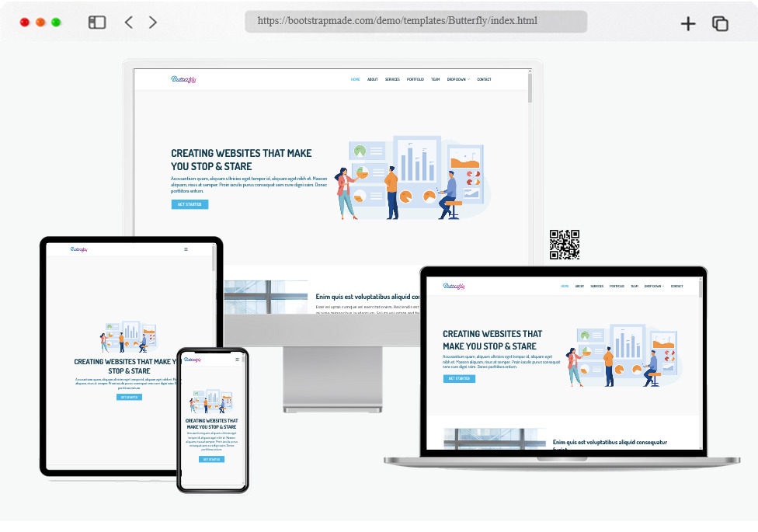Expand the DROPDOWN menu in the desktop navbar
This screenshot has width=758, height=532.
click(457, 78)
